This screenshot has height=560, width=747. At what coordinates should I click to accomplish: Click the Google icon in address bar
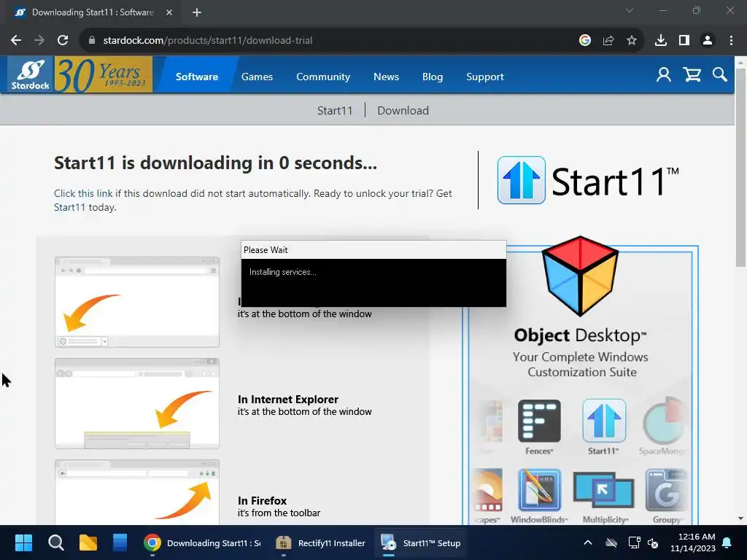(585, 41)
